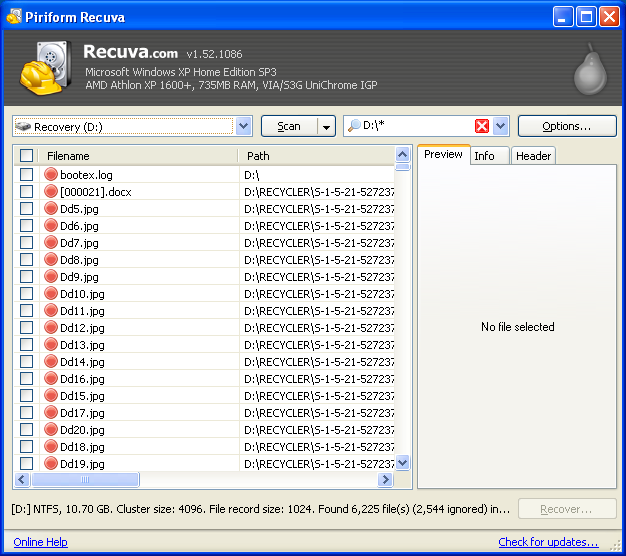Click the horizontal scrollbar right arrow
The image size is (626, 556).
coord(385,479)
